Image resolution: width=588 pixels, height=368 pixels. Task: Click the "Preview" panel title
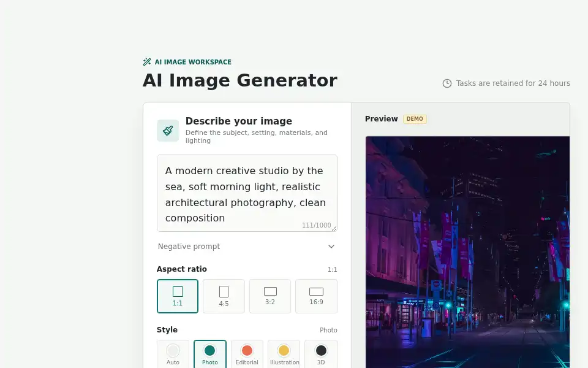[382, 119]
